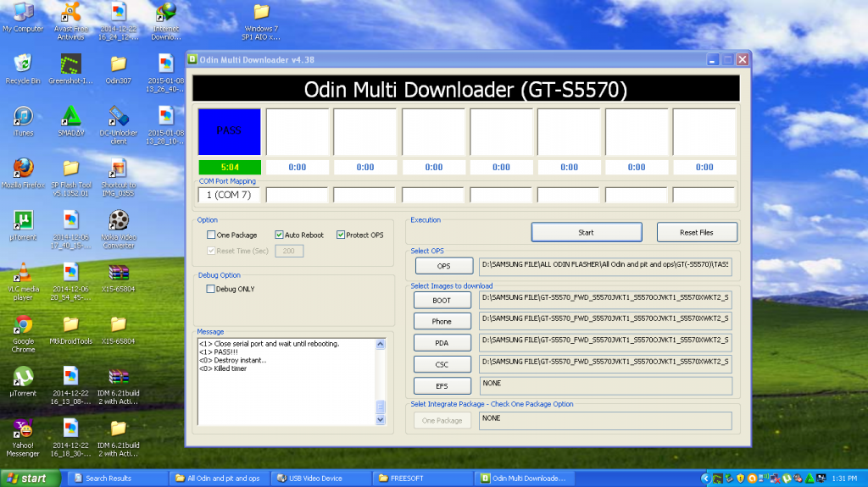Toggle the Protect OPS checkbox
This screenshot has width=868, height=487.
point(341,235)
